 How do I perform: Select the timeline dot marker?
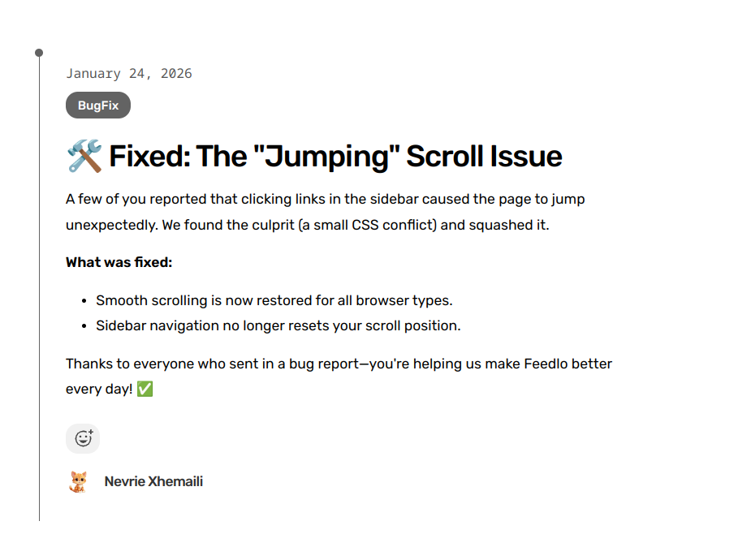point(39,53)
